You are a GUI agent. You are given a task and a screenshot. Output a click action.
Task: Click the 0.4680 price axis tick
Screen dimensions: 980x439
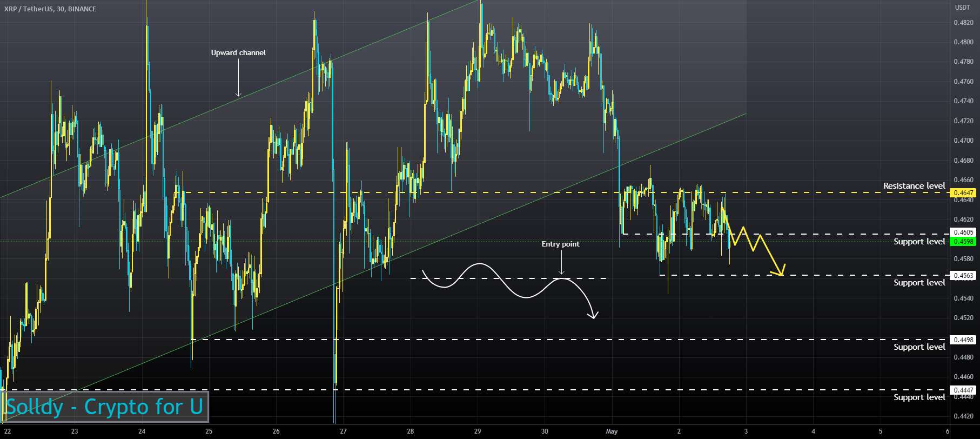click(963, 161)
